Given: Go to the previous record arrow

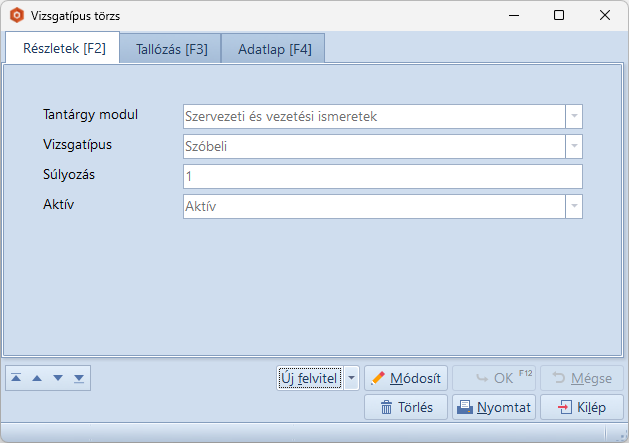Looking at the screenshot, I should [x=37, y=378].
